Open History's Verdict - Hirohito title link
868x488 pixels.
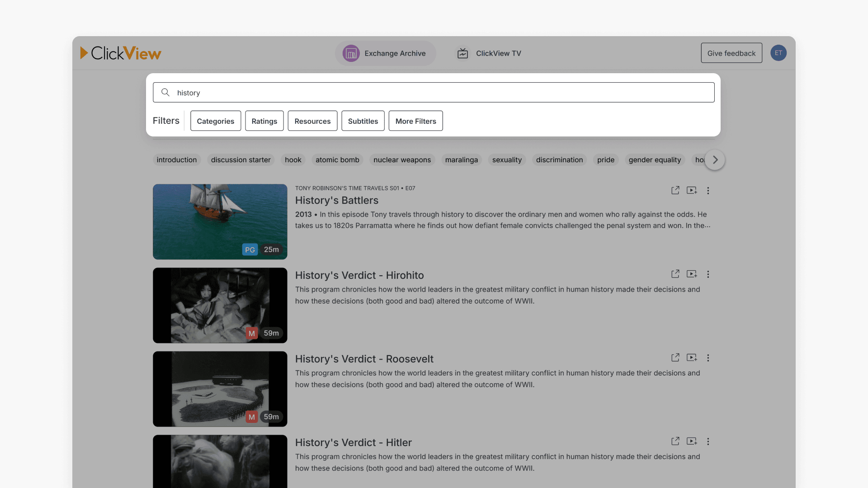click(x=359, y=275)
